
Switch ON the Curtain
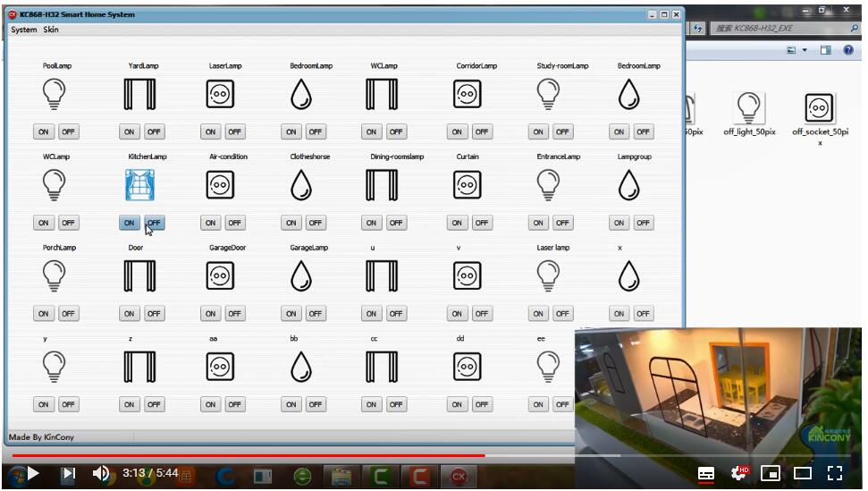[x=457, y=223]
